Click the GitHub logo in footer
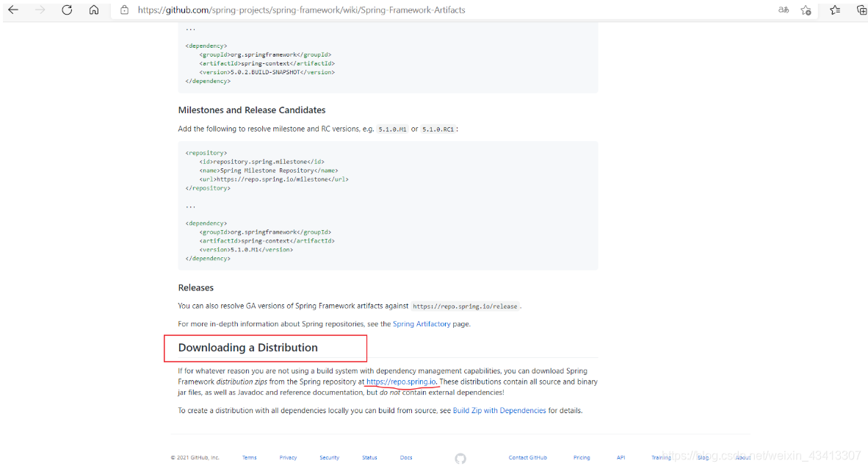This screenshot has width=868, height=469. (x=460, y=459)
